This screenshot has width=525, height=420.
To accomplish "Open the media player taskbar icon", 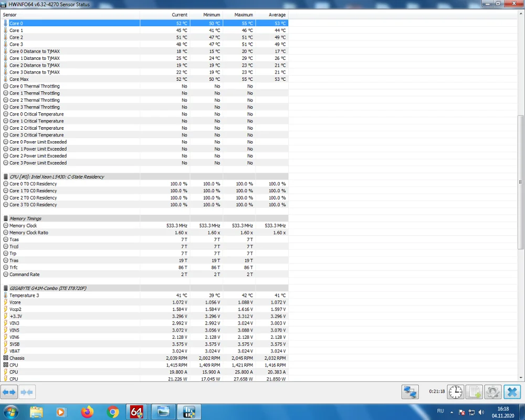I will 61,412.
